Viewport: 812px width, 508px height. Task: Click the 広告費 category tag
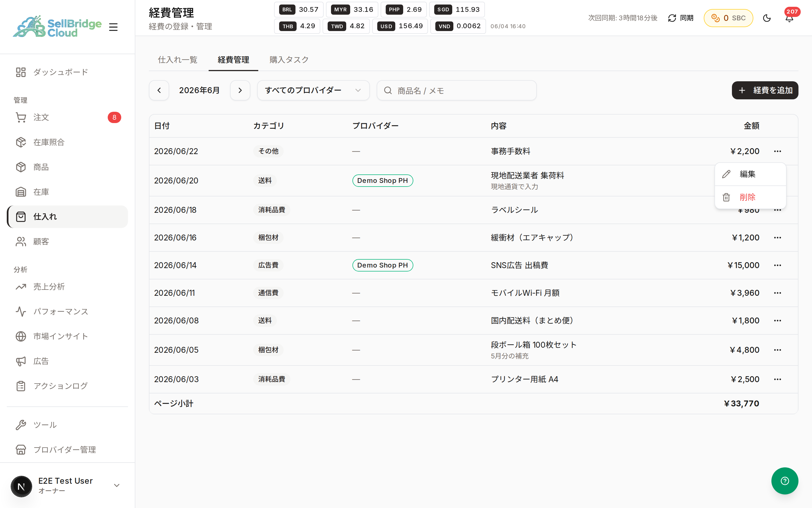click(268, 265)
